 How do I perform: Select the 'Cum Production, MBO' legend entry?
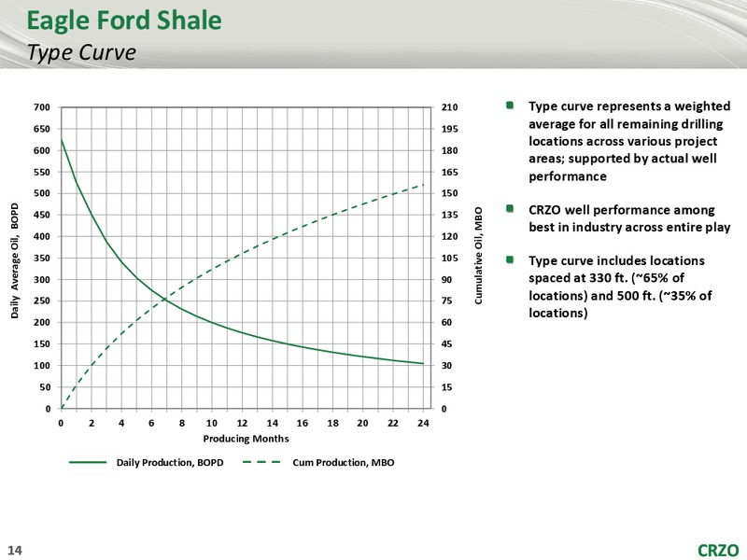(x=344, y=462)
